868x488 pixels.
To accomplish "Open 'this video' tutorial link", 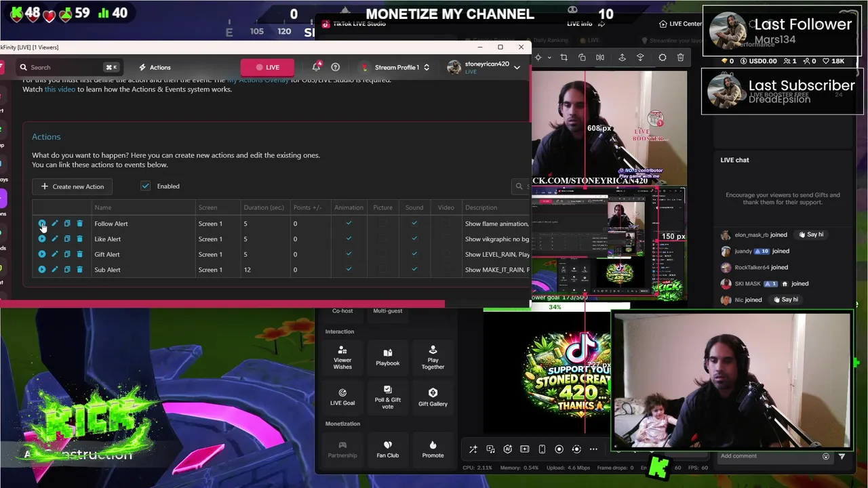I will coord(60,89).
